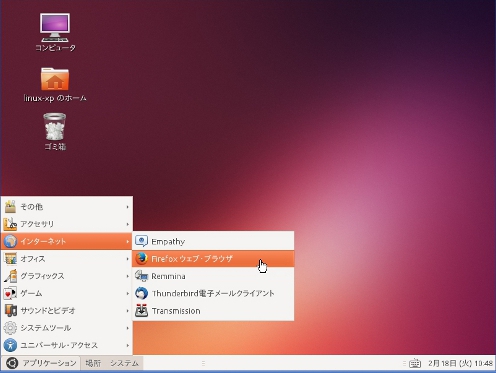Click the ゲーム cards icon
This screenshot has height=373, width=496.
(10, 293)
